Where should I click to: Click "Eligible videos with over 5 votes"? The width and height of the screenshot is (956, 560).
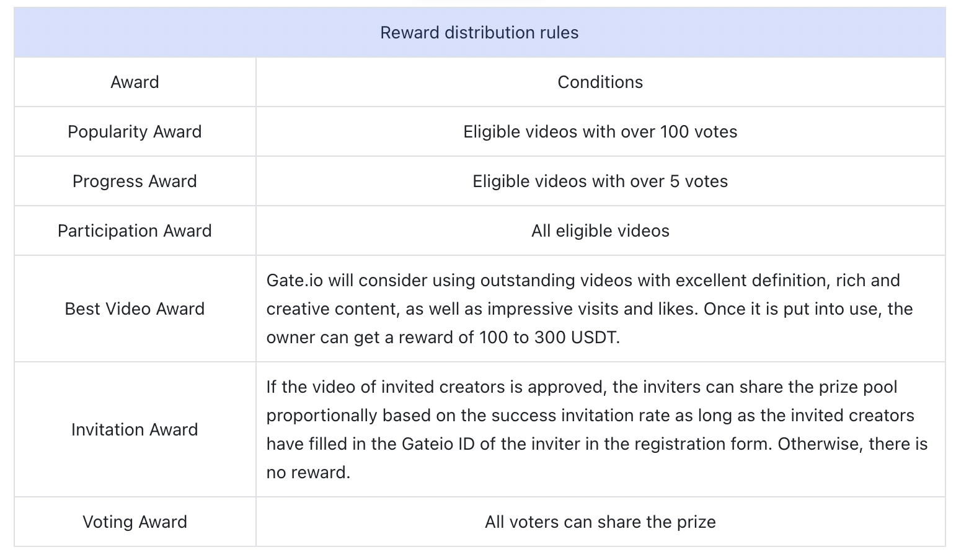click(x=600, y=182)
